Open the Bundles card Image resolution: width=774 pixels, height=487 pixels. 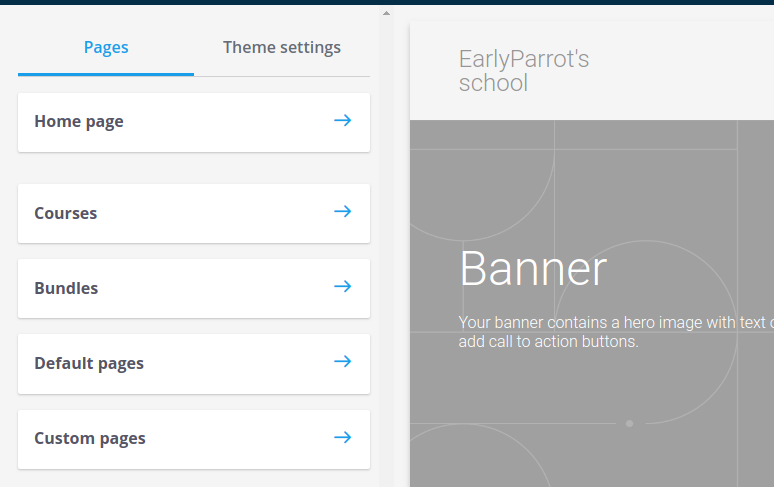(194, 289)
